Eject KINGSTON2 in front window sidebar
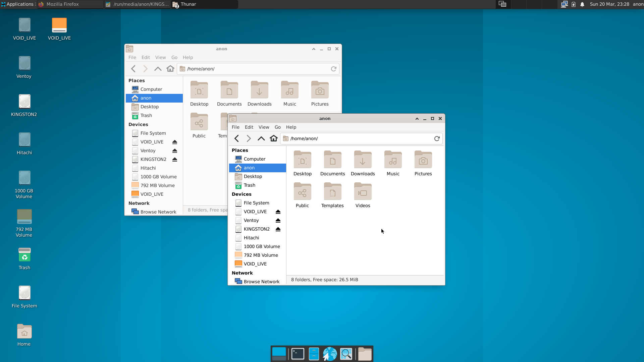This screenshot has width=644, height=362. pos(278,229)
